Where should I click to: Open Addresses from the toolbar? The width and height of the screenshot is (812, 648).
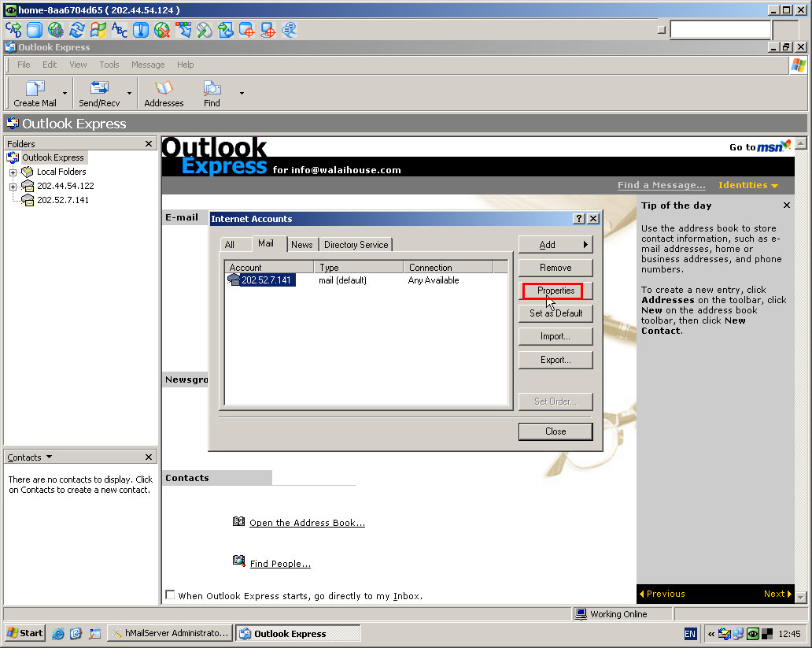click(x=164, y=94)
